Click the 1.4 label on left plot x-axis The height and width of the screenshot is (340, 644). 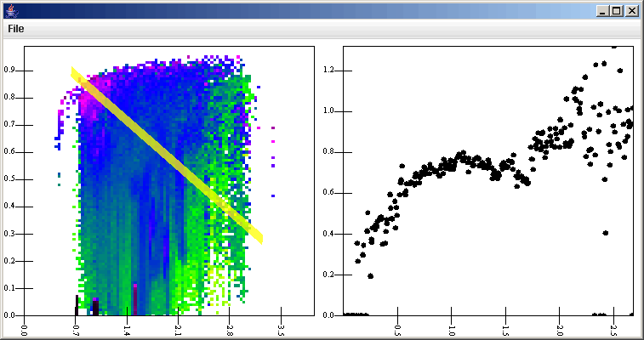click(128, 329)
